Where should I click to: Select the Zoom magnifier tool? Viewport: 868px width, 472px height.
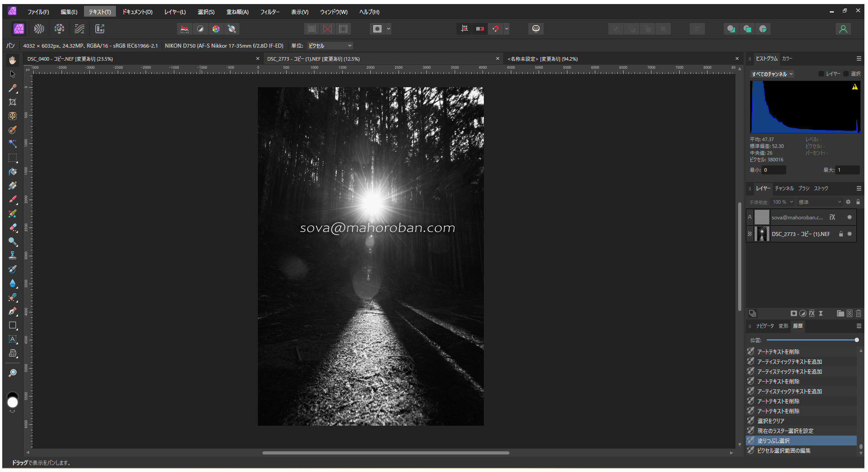(13, 373)
